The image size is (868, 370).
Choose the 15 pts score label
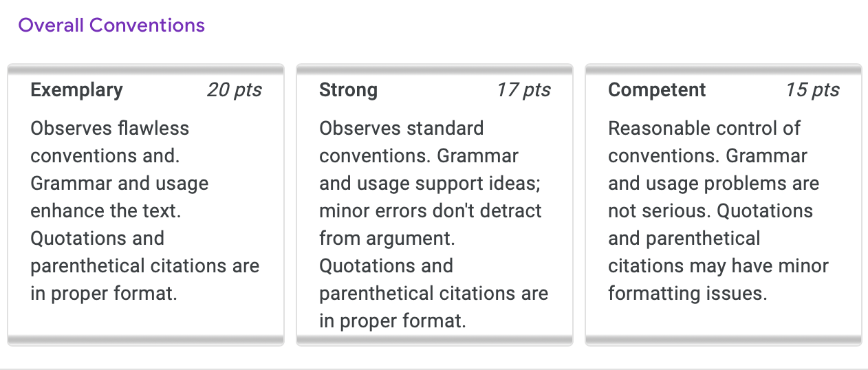tap(812, 90)
